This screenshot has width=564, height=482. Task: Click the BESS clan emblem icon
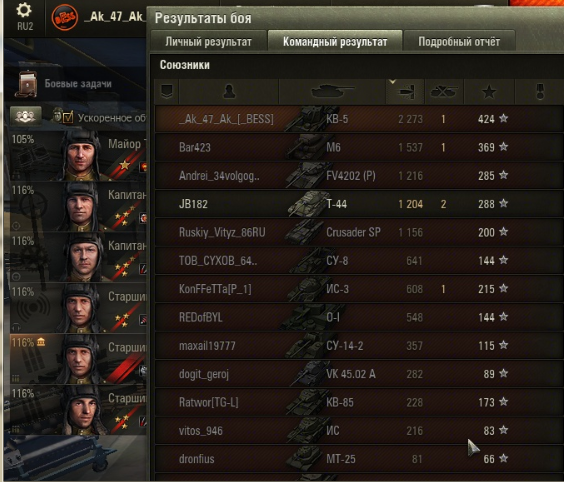tap(65, 17)
